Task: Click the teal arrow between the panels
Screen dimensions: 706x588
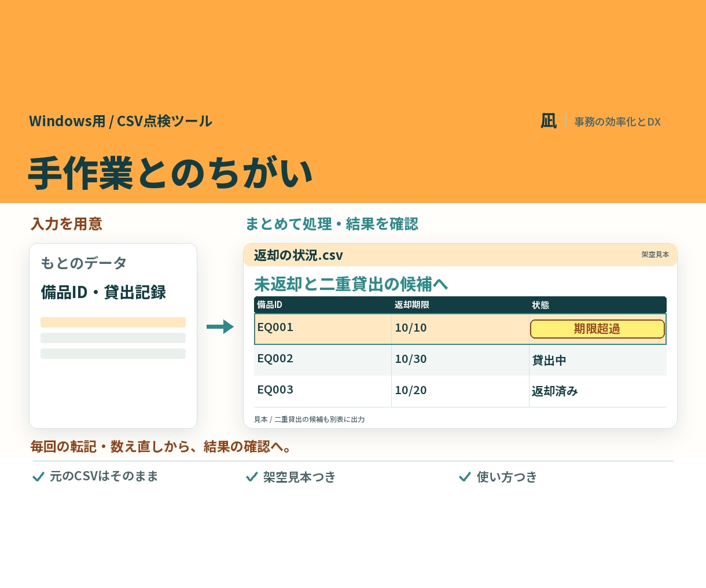Action: (x=220, y=327)
